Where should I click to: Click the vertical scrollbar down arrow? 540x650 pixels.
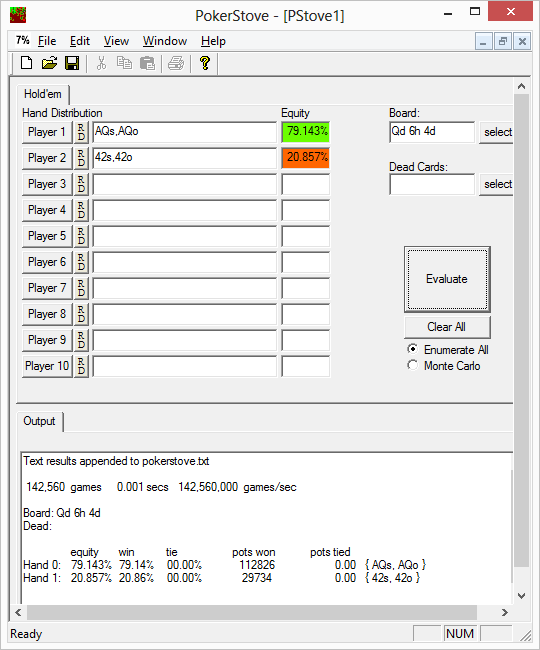[x=522, y=596]
